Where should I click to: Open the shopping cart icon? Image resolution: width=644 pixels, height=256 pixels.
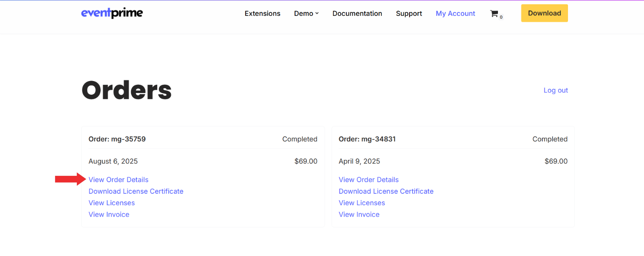495,14
